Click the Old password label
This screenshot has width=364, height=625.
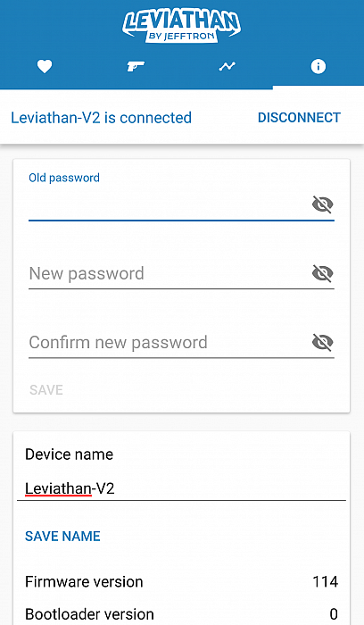(x=64, y=178)
